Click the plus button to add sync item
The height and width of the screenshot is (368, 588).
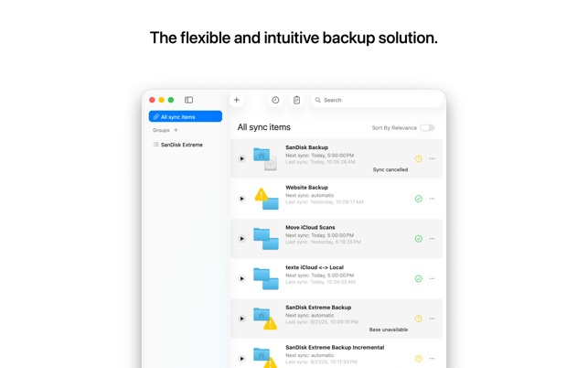[x=237, y=100]
